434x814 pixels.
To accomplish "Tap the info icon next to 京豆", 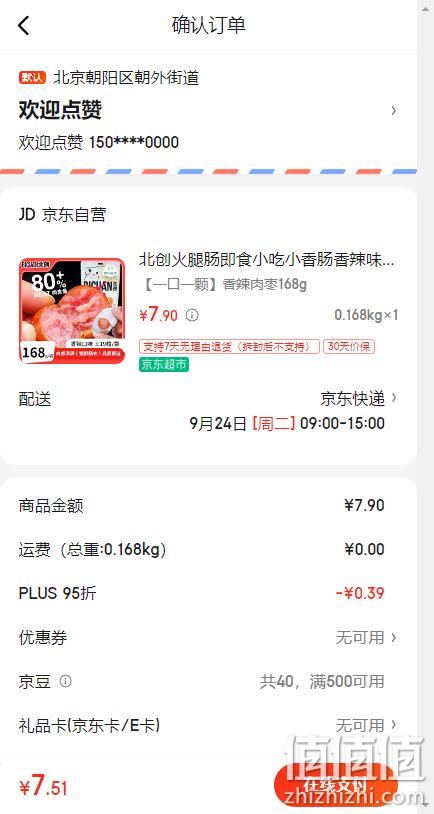I will [x=65, y=681].
